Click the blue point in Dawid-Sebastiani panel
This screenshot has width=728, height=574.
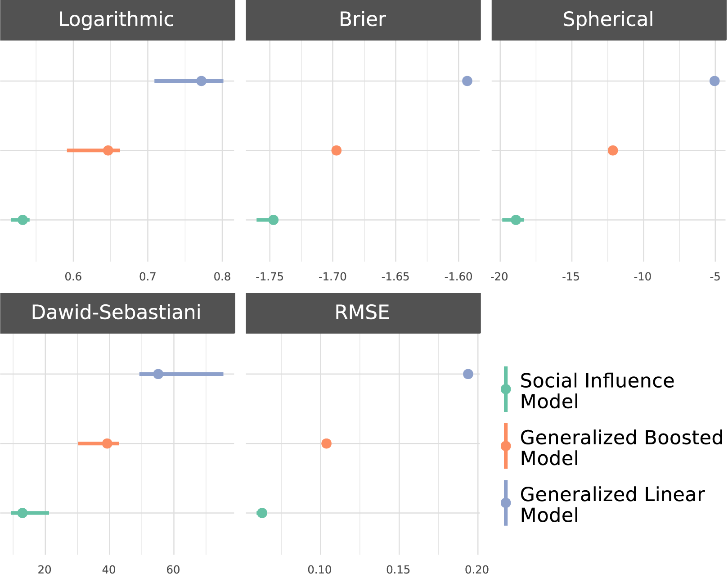point(158,374)
